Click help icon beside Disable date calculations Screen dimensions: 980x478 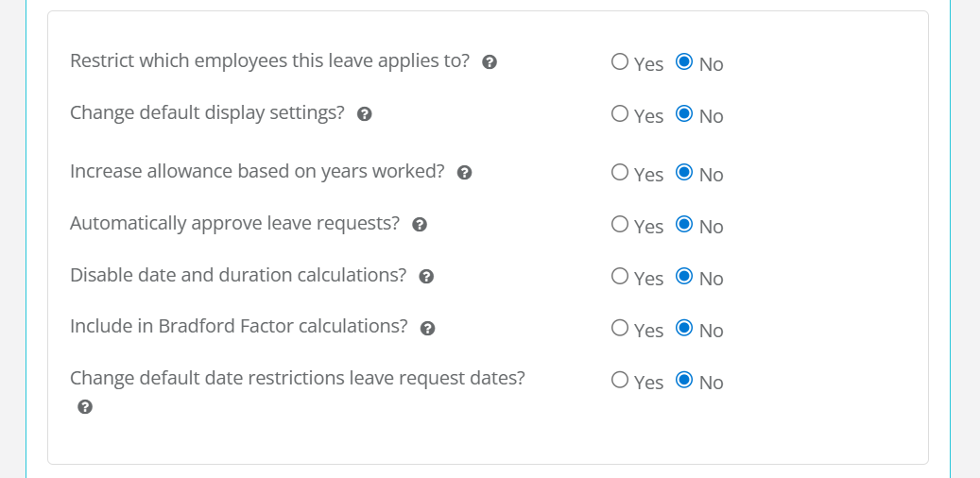(426, 277)
